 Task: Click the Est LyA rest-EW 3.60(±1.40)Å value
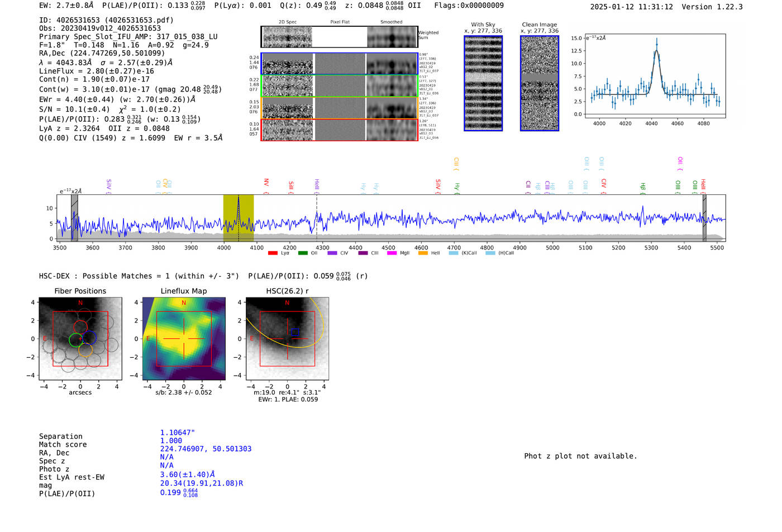pyautogui.click(x=187, y=475)
